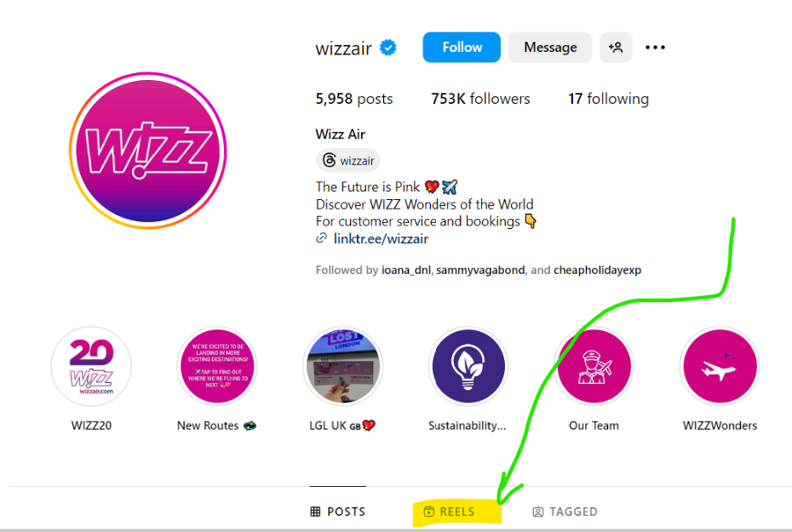Open the linktr.ee/wizzair link
This screenshot has height=532, width=792.
(381, 238)
